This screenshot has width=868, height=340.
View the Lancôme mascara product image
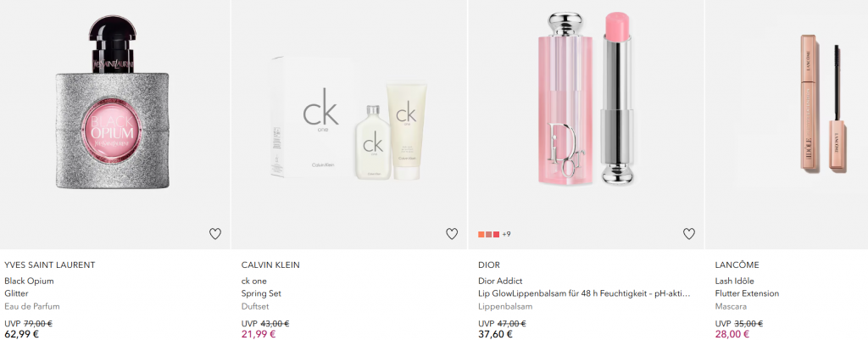pyautogui.click(x=823, y=103)
